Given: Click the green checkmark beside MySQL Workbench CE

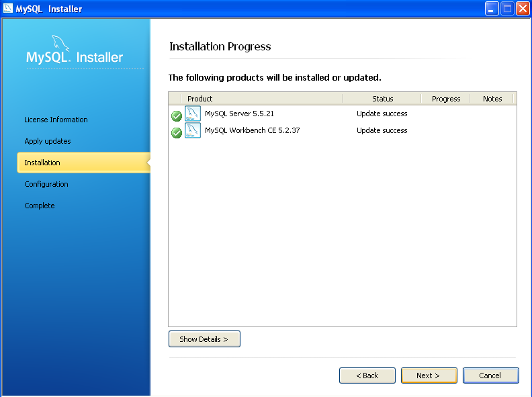Looking at the screenshot, I should (177, 133).
